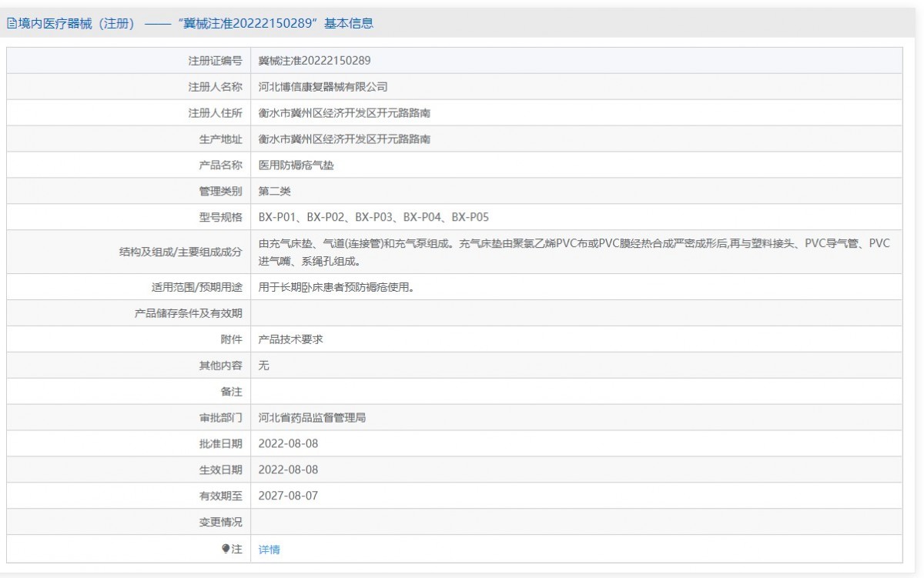924x578 pixels.
Task: Click the expiry date 2027-08-07
Action: tap(288, 496)
